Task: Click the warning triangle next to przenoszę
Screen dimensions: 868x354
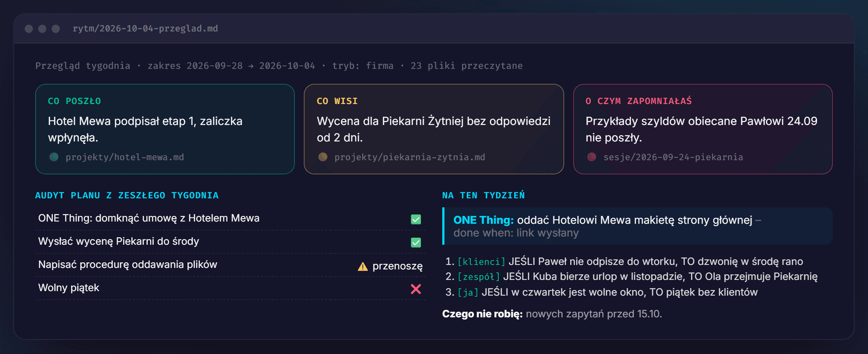Action: tap(363, 266)
